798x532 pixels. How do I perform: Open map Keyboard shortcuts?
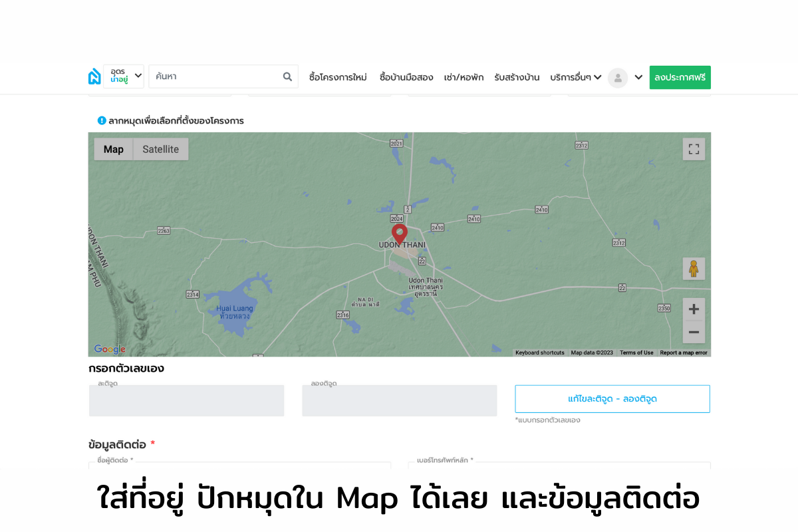pos(540,352)
